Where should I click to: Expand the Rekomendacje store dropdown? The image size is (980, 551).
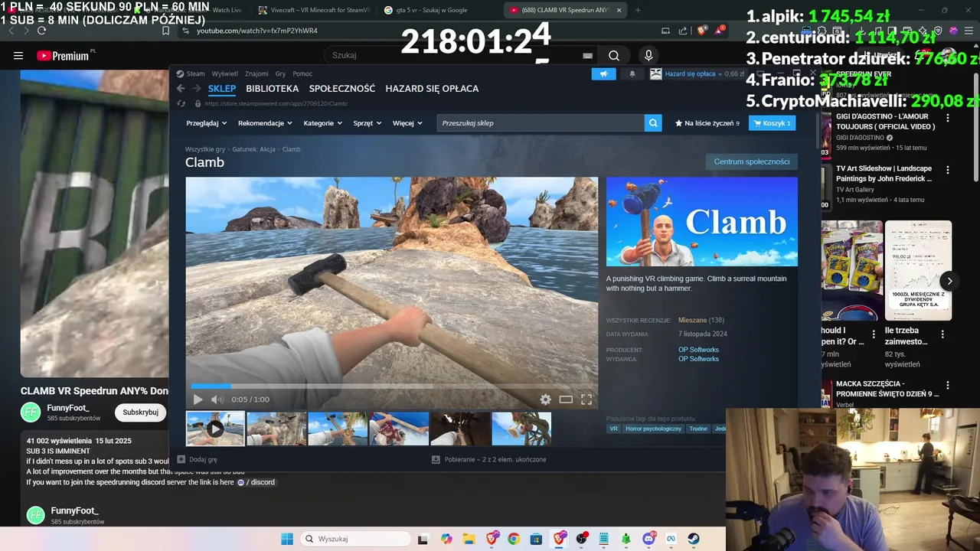point(265,123)
